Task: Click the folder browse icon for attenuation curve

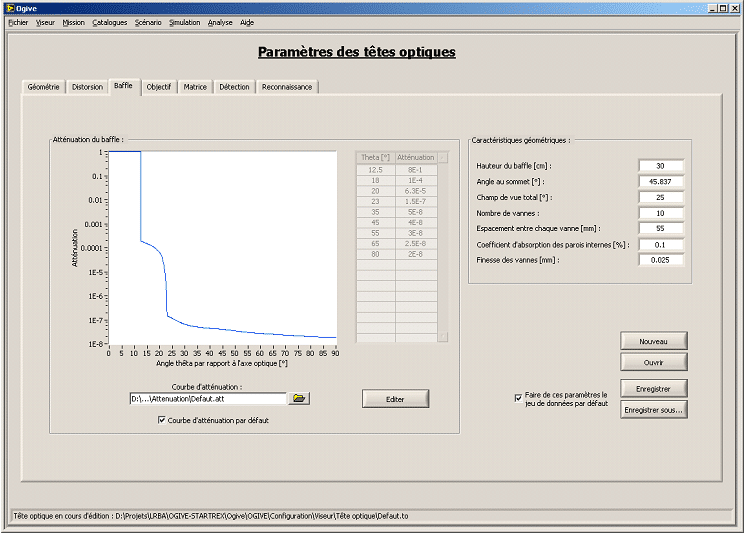Action: tap(300, 398)
